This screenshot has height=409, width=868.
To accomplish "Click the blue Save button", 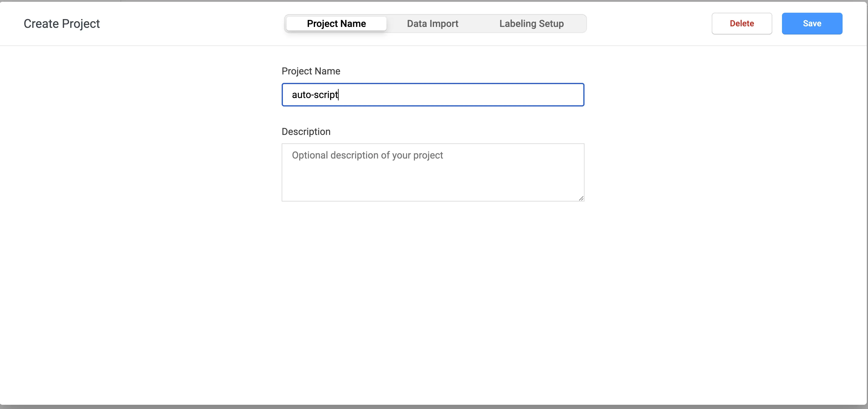I will [x=812, y=24].
